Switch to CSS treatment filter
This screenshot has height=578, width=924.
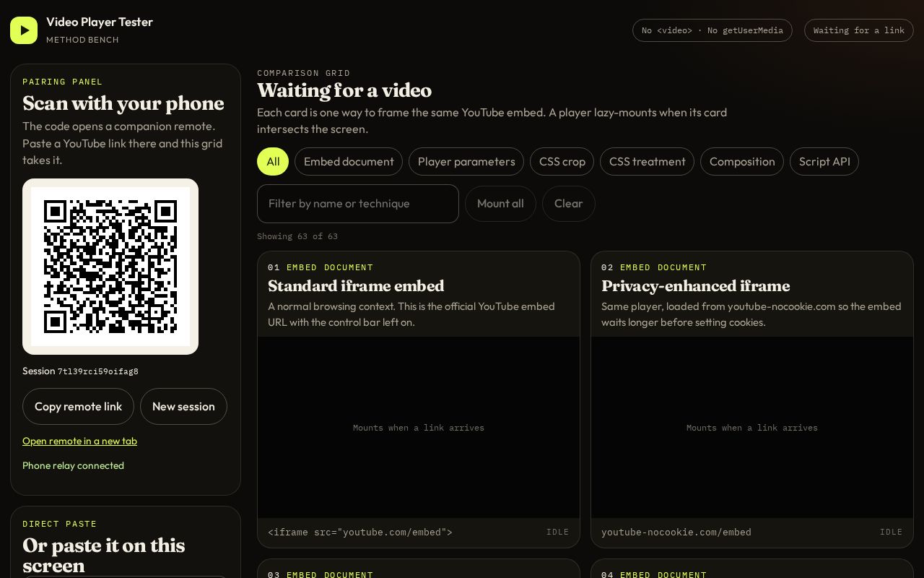click(648, 162)
